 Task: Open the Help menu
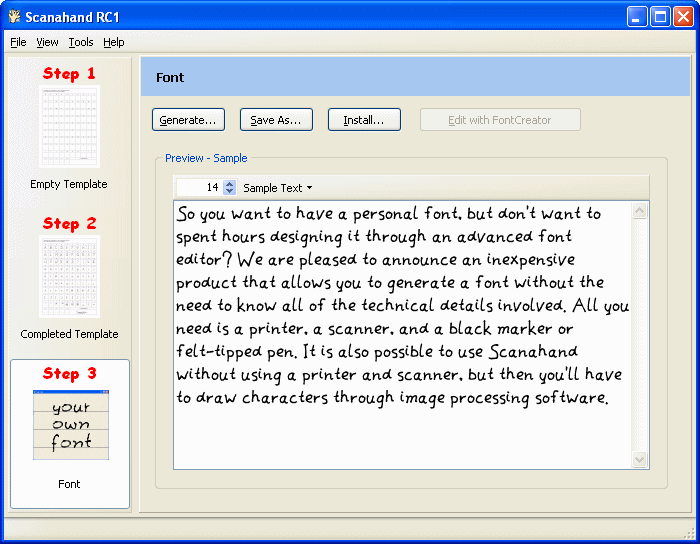pos(114,42)
